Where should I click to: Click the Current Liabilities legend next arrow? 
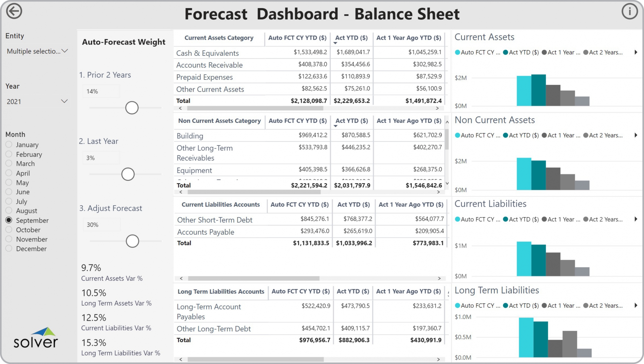636,219
